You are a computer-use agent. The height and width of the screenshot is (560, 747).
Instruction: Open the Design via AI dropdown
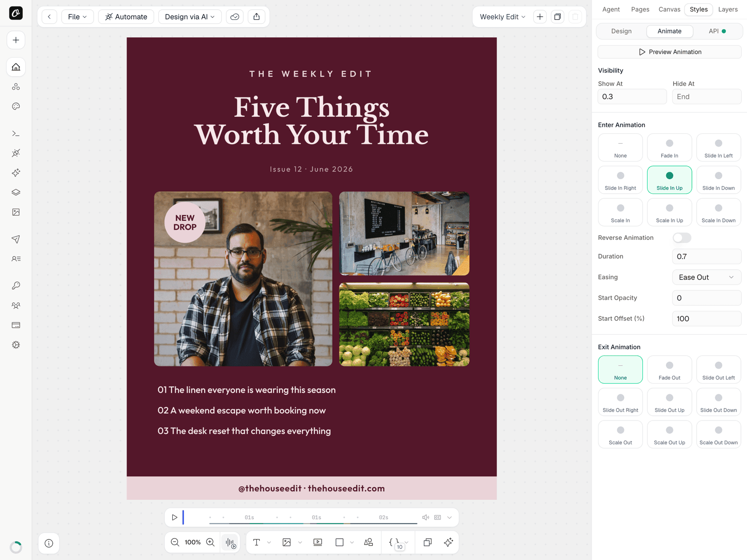[190, 17]
